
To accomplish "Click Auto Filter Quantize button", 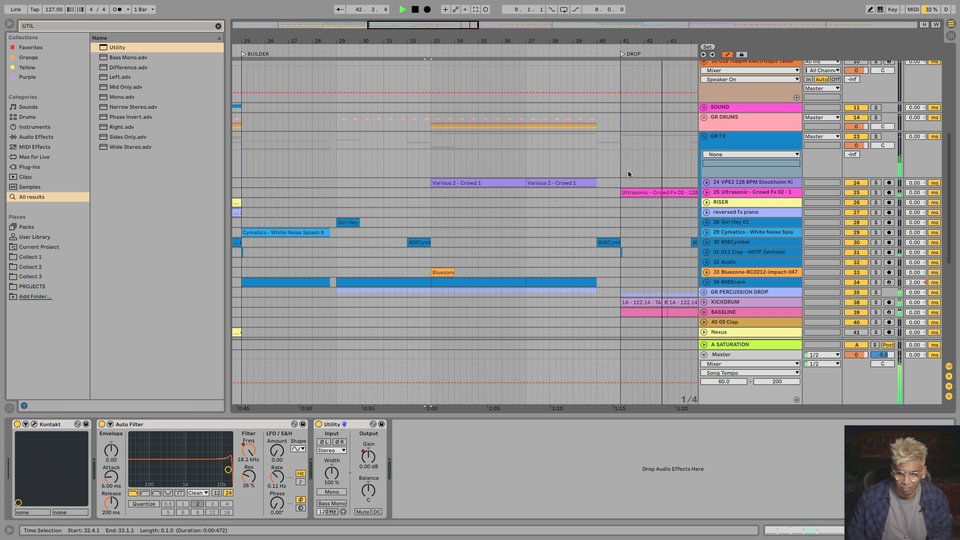I will pos(143,504).
